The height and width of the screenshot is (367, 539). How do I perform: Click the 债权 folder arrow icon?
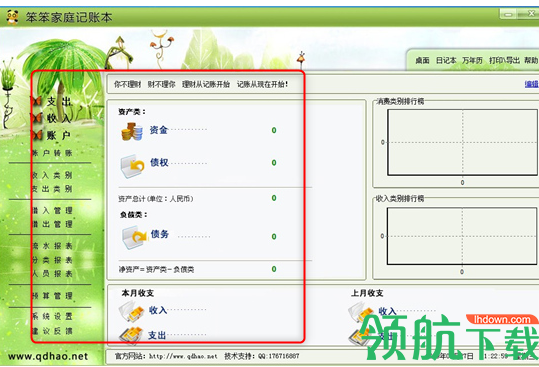pyautogui.click(x=132, y=166)
